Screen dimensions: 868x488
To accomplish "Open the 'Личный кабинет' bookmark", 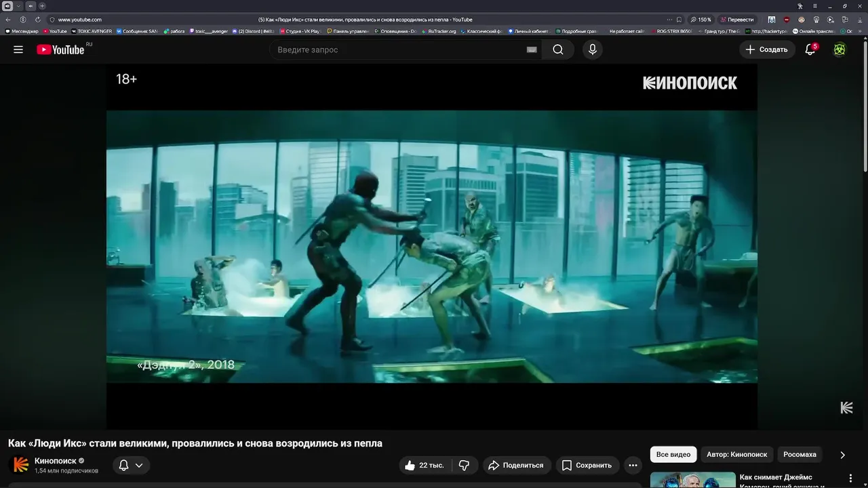I will tap(528, 31).
